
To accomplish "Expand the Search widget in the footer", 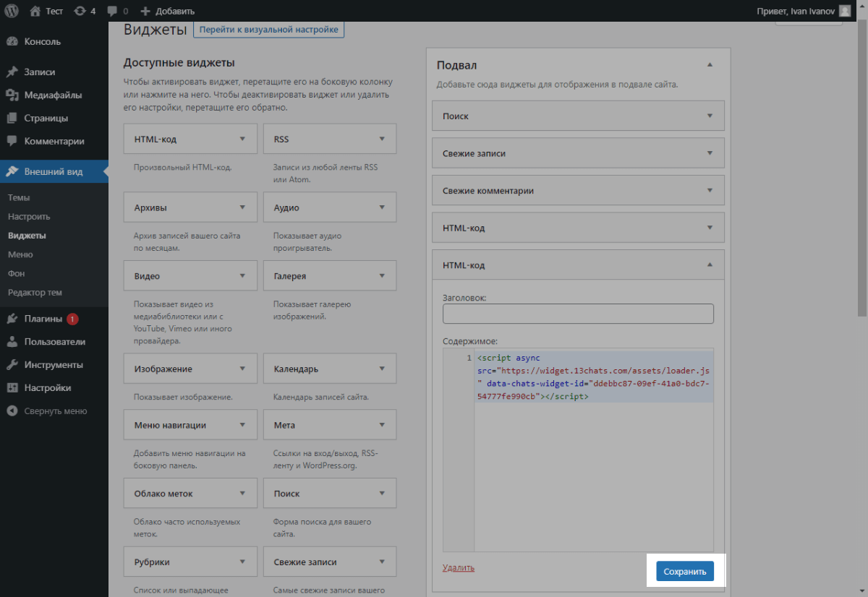I will (x=710, y=116).
